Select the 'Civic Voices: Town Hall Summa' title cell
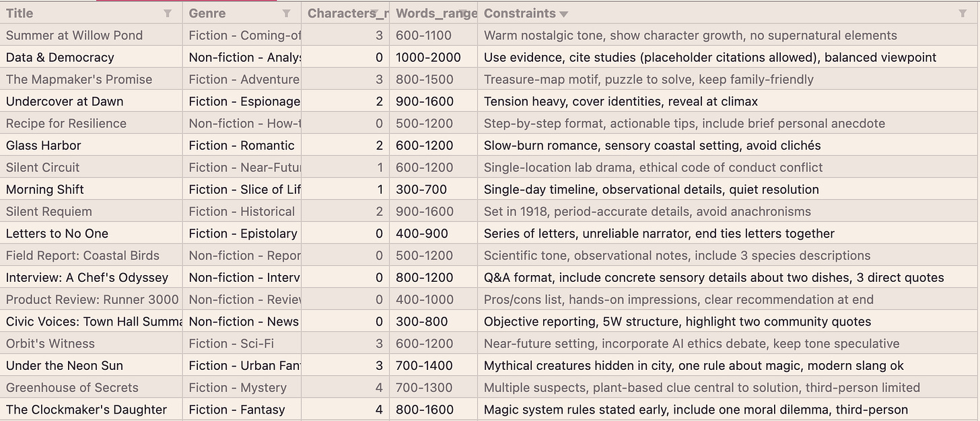Screen dimensions: 980x421 pos(92,321)
